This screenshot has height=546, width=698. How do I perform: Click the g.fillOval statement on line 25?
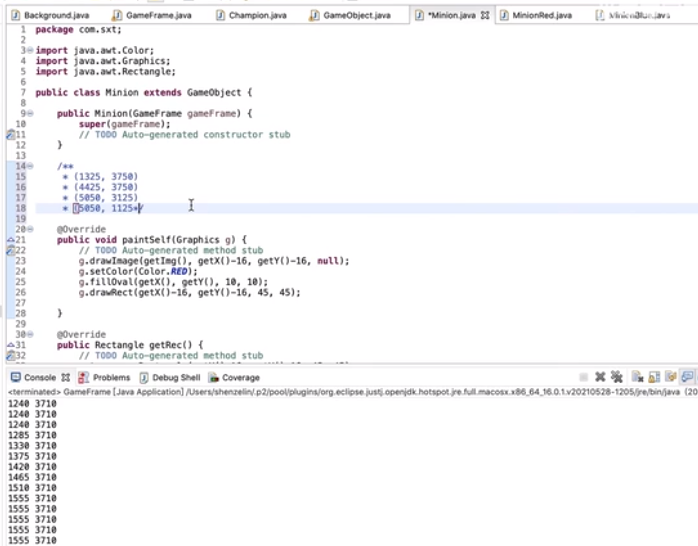point(174,282)
